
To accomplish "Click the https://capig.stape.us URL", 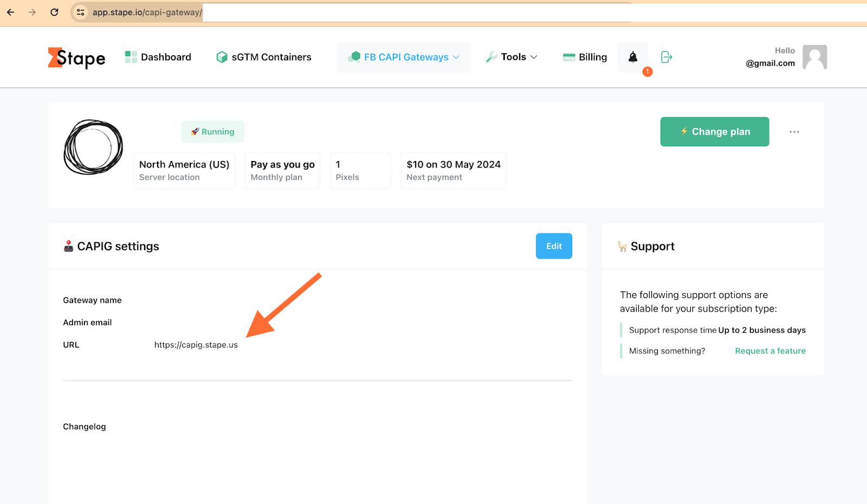I will click(196, 345).
